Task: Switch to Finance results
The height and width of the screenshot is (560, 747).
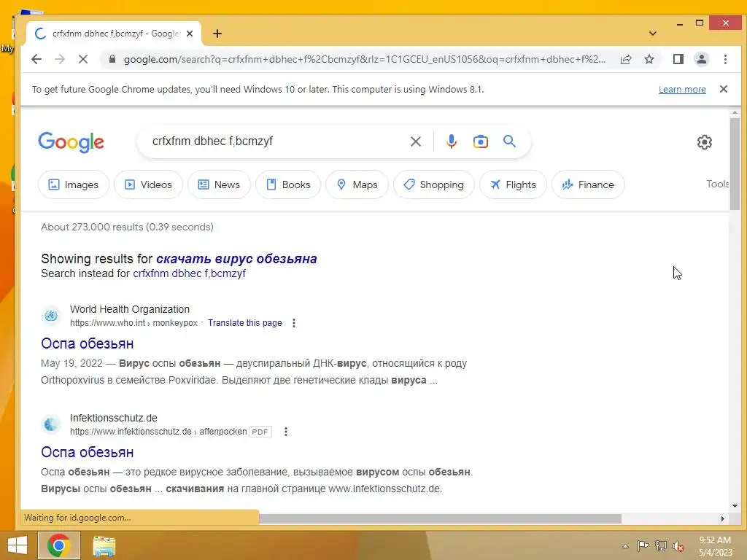Action: click(x=588, y=184)
